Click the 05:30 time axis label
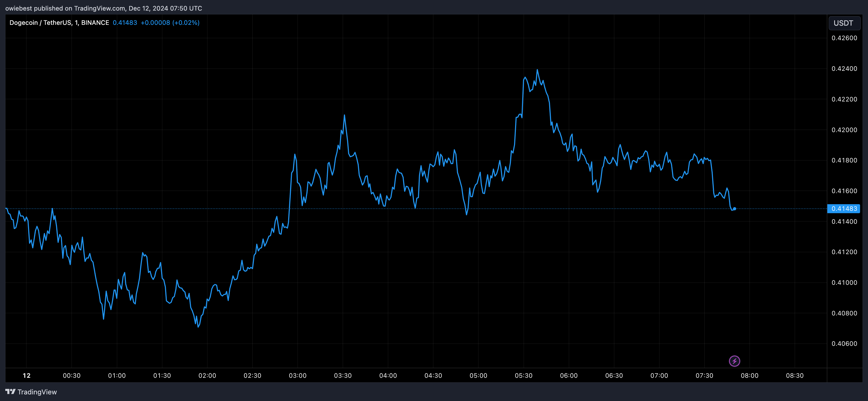Viewport: 868px width, 401px height. [x=524, y=375]
